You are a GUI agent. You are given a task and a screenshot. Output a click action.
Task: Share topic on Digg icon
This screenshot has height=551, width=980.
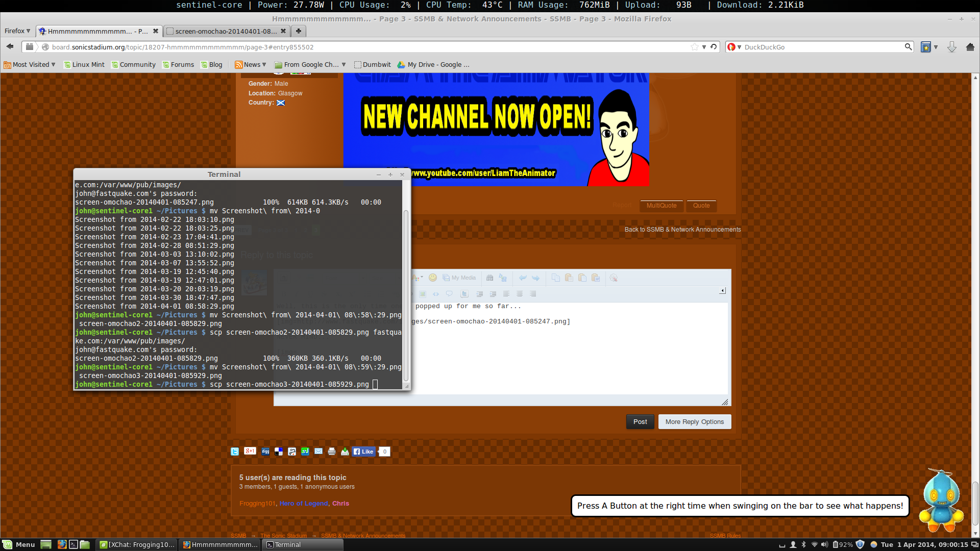point(265,452)
